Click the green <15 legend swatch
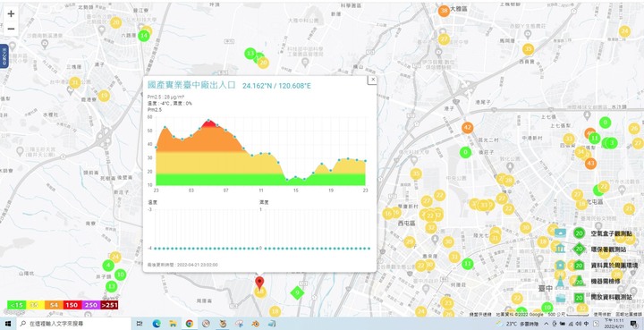Screen dimensions: 644x330 [x=16, y=305]
